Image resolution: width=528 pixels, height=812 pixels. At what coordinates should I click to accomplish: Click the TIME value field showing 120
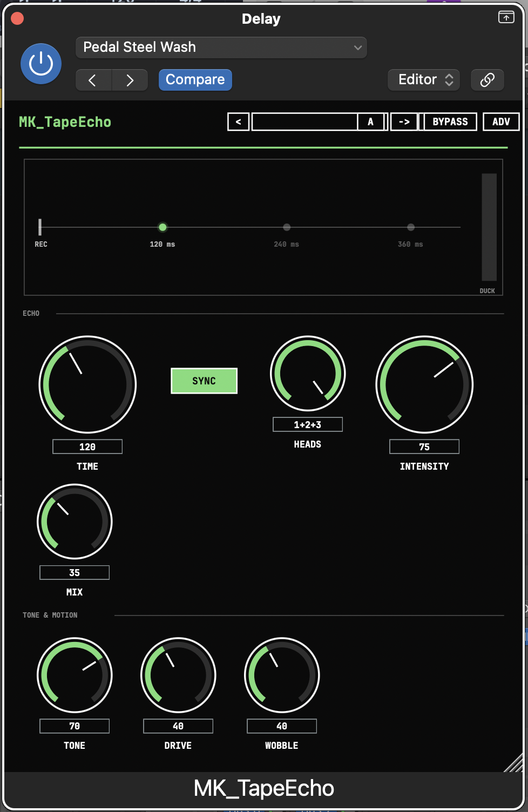(x=87, y=447)
